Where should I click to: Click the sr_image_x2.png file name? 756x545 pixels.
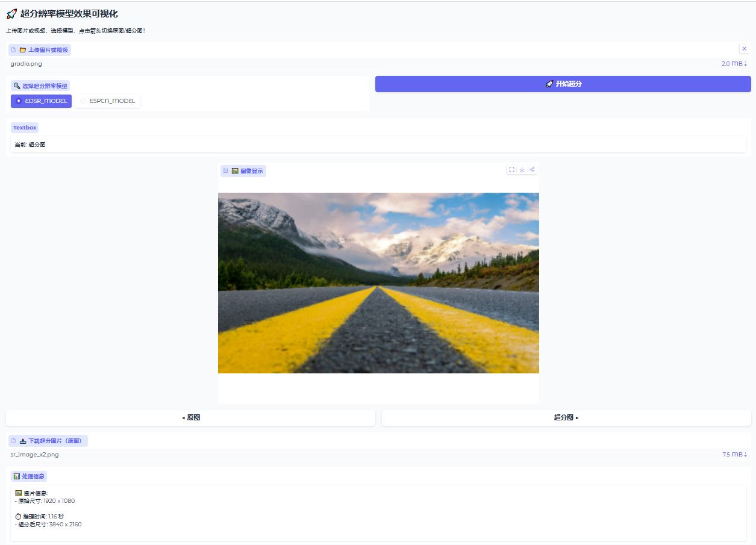tap(34, 455)
